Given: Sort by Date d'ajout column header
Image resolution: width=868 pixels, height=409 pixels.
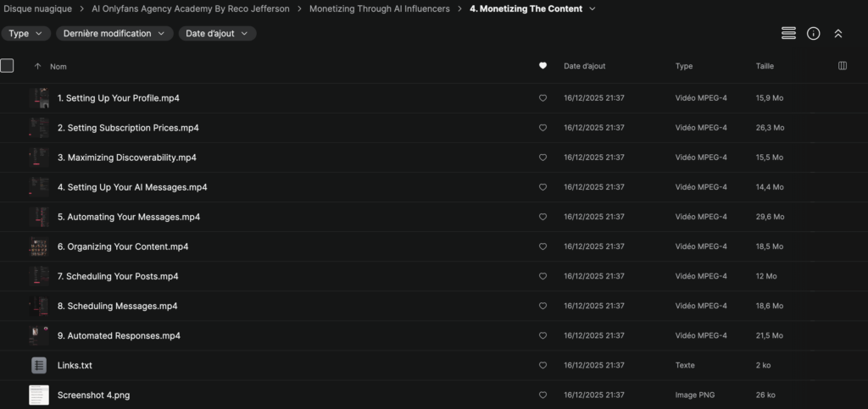Looking at the screenshot, I should tap(584, 66).
